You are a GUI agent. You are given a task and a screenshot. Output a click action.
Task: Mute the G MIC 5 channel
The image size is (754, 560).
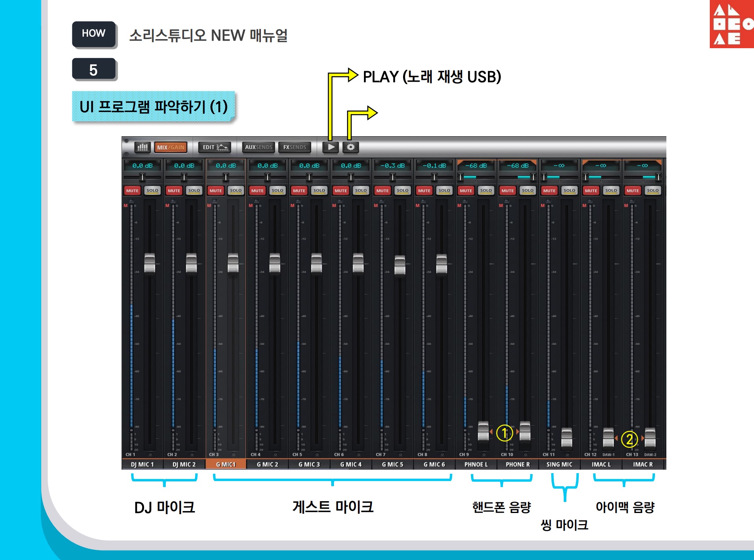tap(383, 191)
